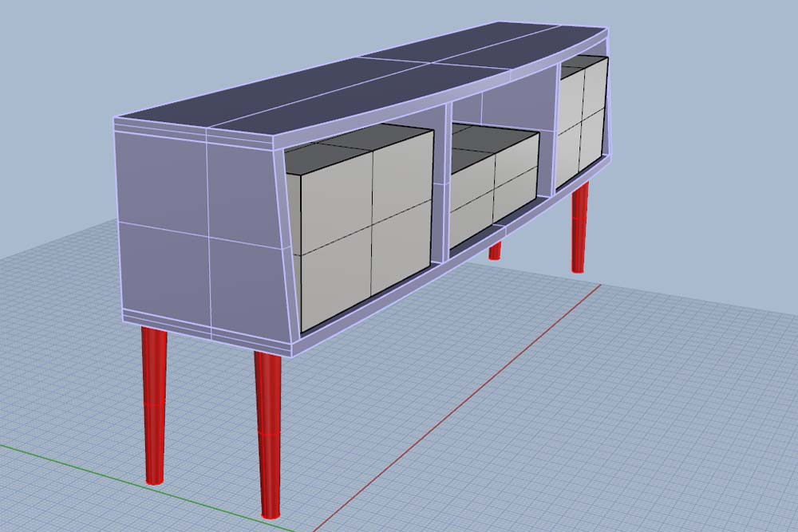
Task: Select the red leg under the cabinet's near-left corner
Action: coord(154,405)
